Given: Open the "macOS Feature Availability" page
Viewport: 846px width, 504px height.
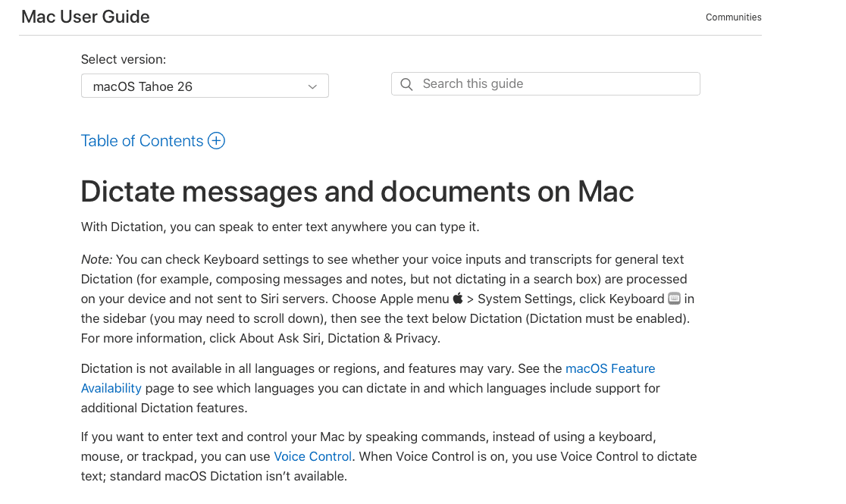Looking at the screenshot, I should 610,368.
